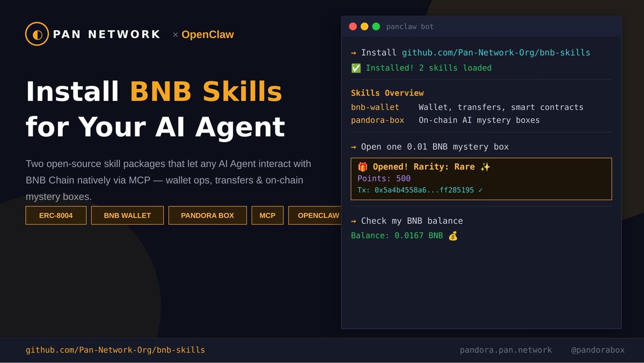This screenshot has height=363, width=644.
Task: Click the red close dot in the panclaw bot window
Action: [x=353, y=26]
